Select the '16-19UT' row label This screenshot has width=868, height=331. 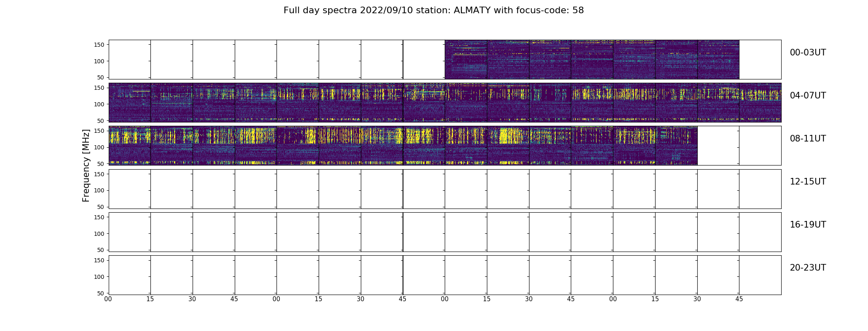(808, 225)
